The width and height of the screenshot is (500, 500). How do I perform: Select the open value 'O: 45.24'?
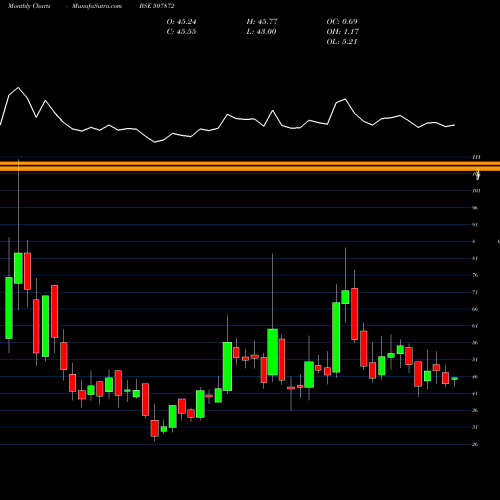pyautogui.click(x=181, y=22)
